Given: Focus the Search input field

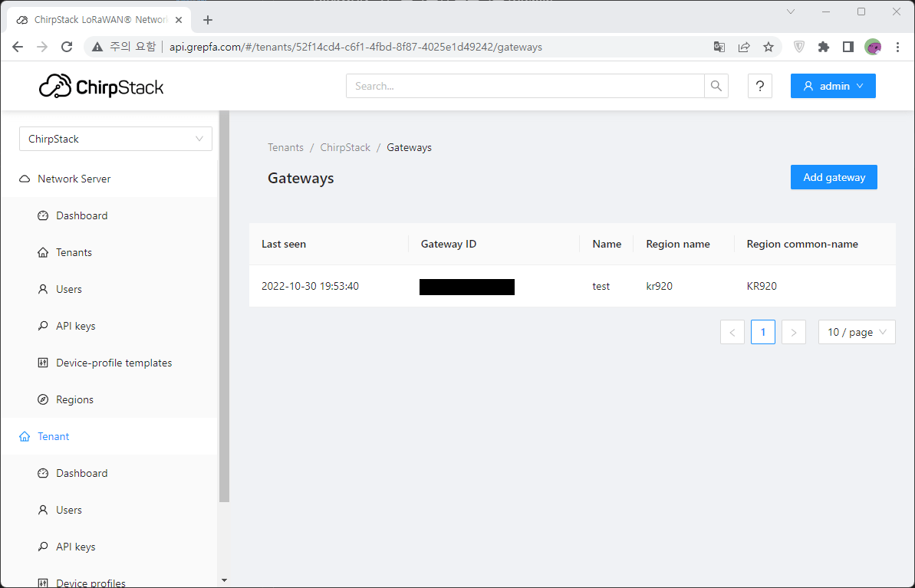Looking at the screenshot, I should (x=525, y=86).
